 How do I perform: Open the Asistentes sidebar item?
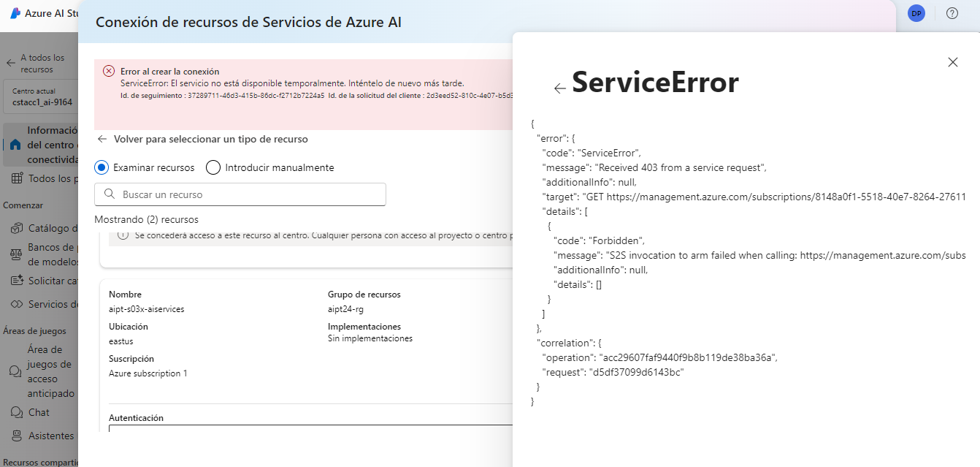point(41,436)
